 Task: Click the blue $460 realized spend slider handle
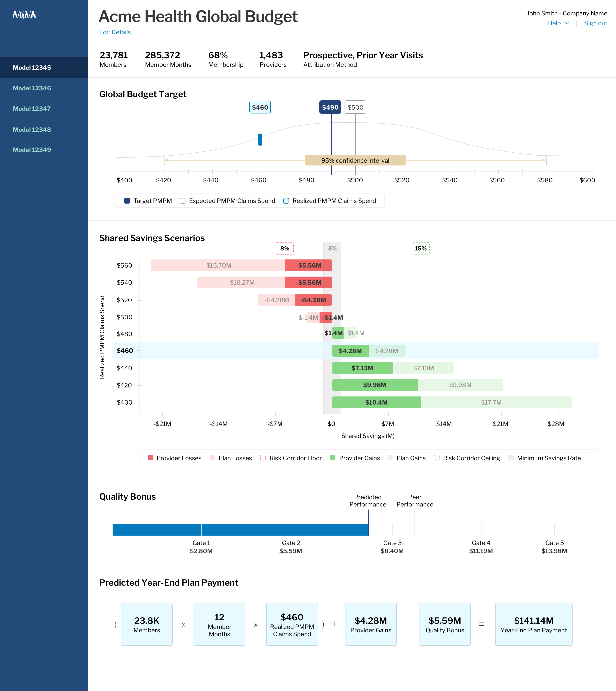click(x=260, y=140)
